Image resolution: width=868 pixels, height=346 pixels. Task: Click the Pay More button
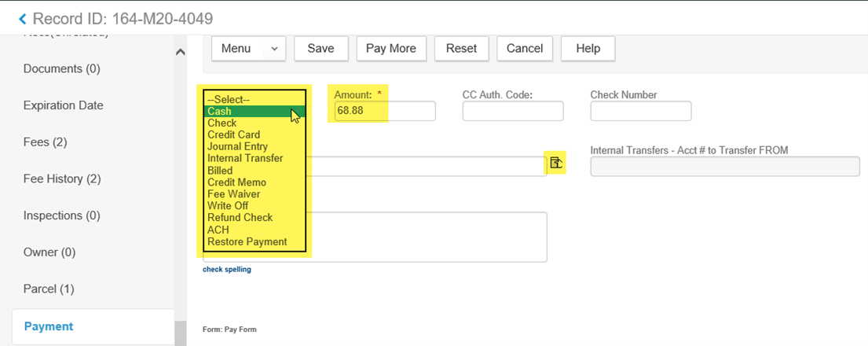tap(391, 49)
